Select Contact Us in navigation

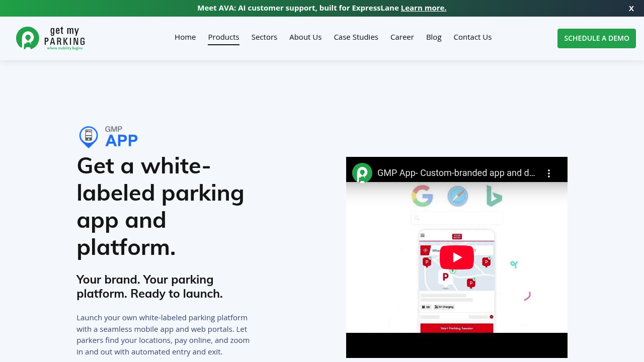pos(472,37)
